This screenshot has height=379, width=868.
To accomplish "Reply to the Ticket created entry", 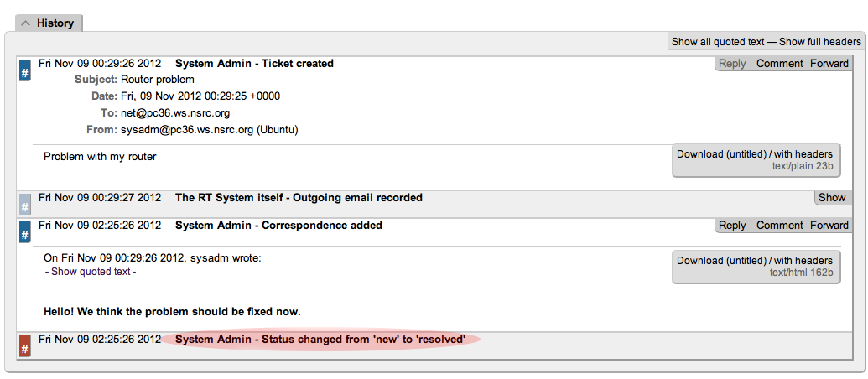I will (x=732, y=64).
